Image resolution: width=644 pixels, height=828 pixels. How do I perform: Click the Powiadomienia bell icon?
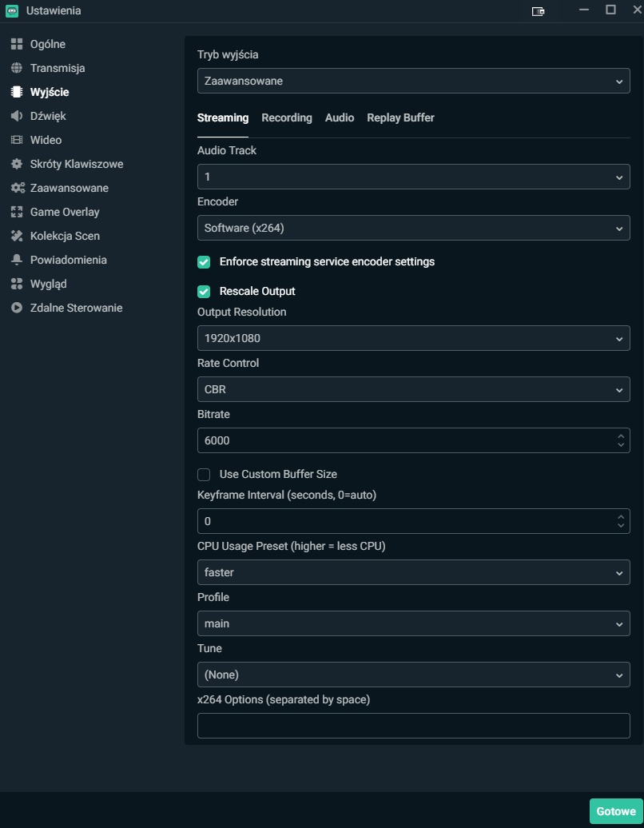tap(17, 260)
